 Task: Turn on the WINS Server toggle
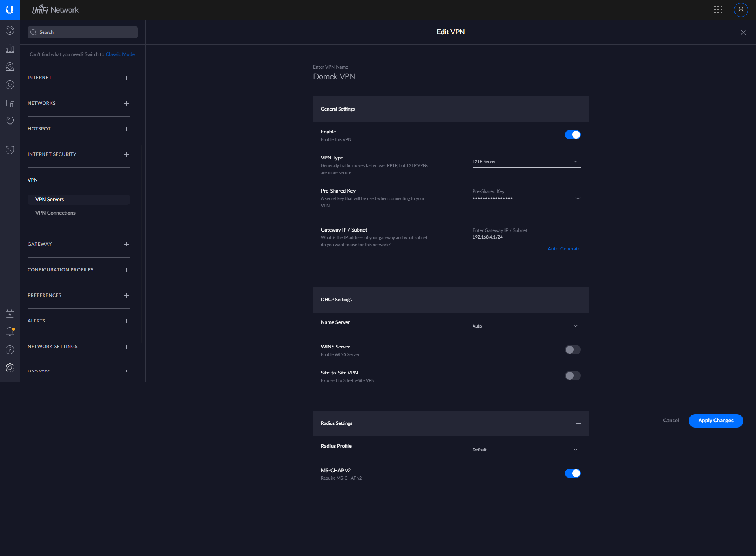click(x=573, y=350)
